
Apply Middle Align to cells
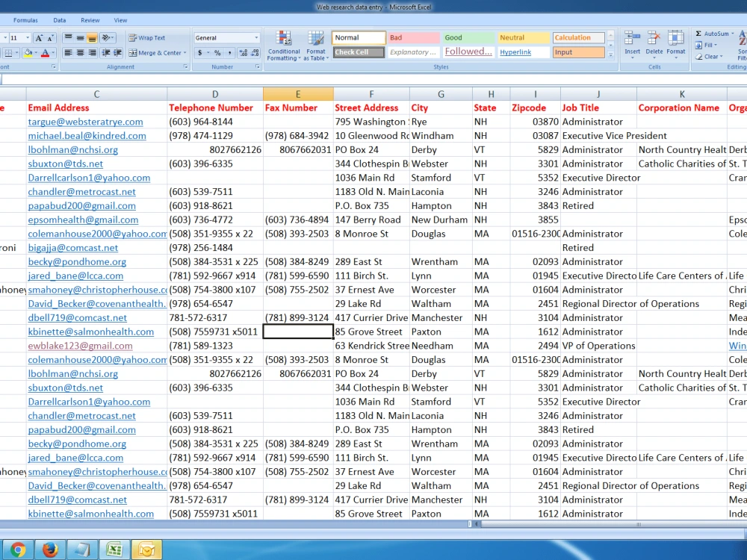pos(80,37)
